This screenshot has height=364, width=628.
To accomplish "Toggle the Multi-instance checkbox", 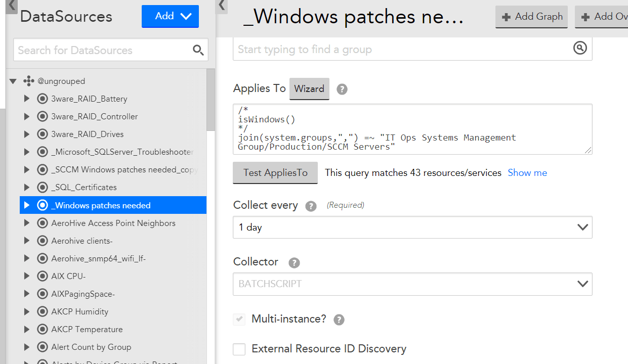I will 239,320.
